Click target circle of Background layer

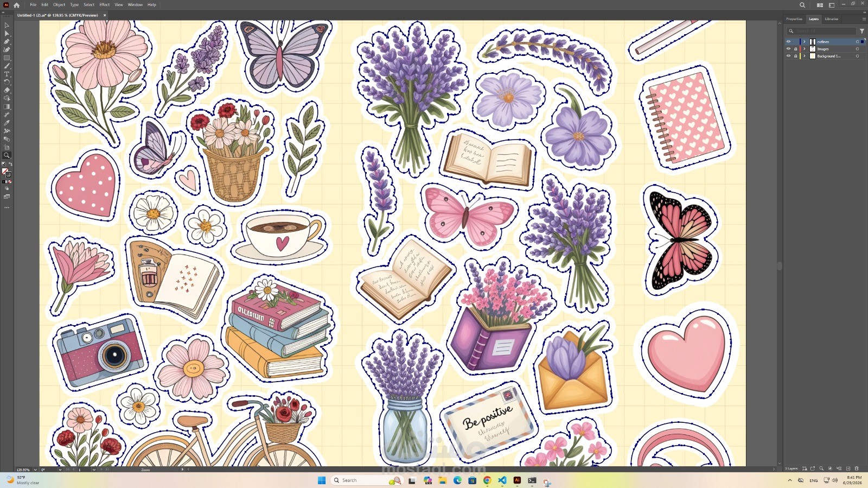coord(857,56)
